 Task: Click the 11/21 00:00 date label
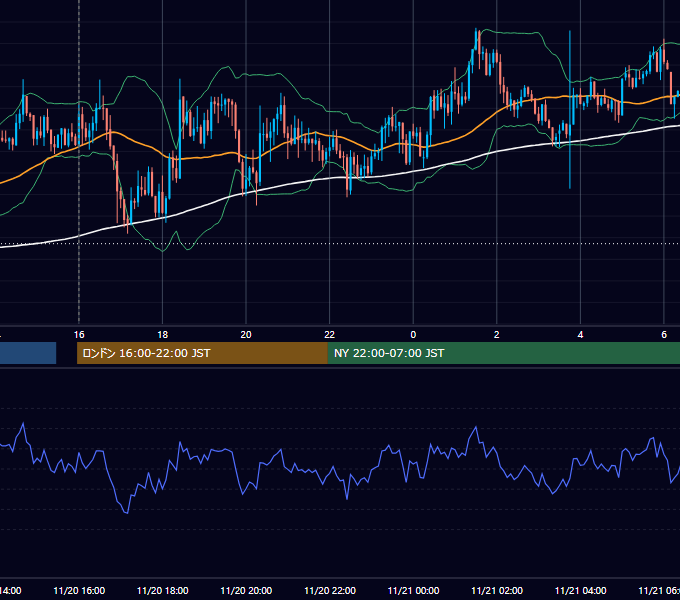[x=413, y=591]
